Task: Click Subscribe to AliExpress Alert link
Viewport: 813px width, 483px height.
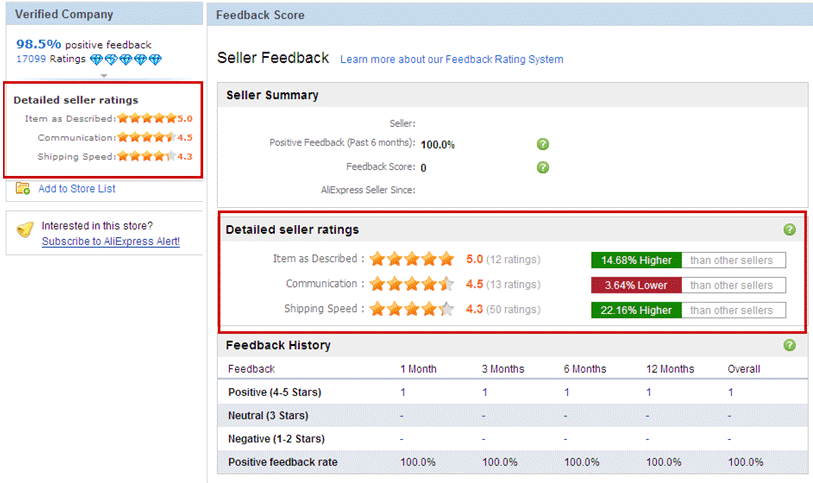Action: (x=110, y=242)
